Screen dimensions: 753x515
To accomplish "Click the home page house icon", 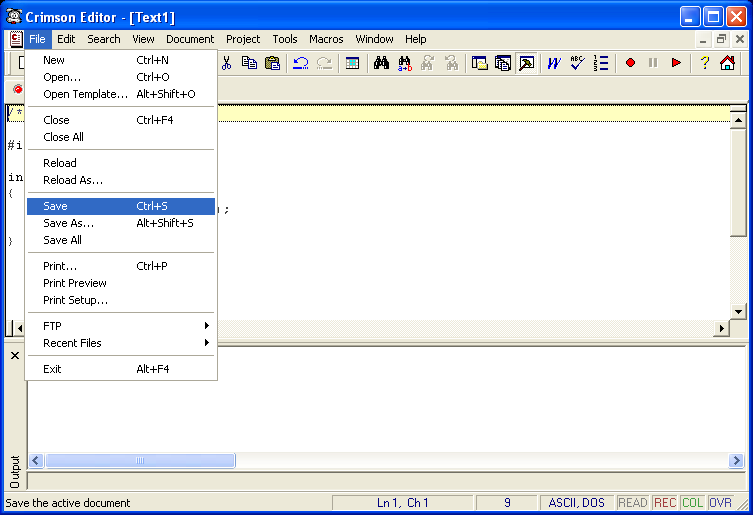I will tap(727, 63).
